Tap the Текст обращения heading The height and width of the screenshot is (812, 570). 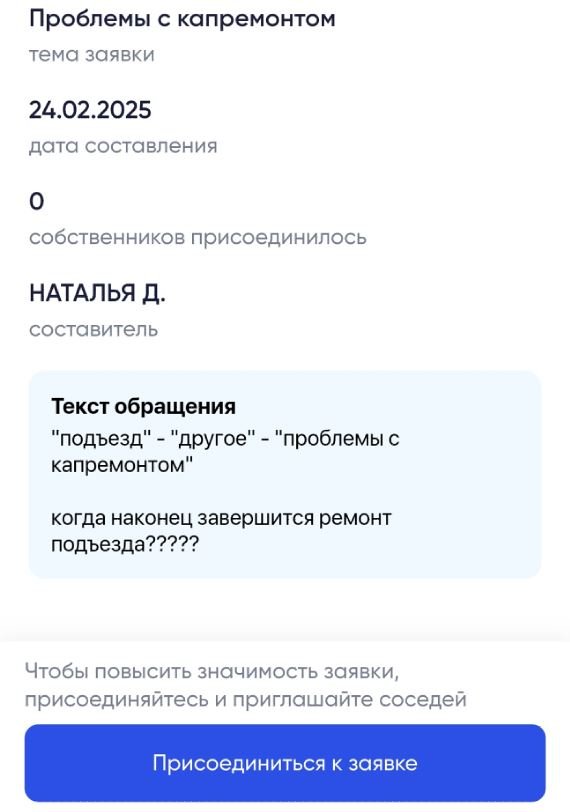143,407
